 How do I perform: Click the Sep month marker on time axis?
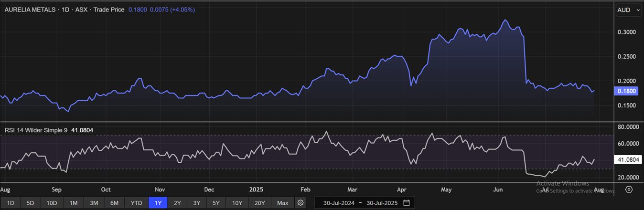[x=57, y=189]
